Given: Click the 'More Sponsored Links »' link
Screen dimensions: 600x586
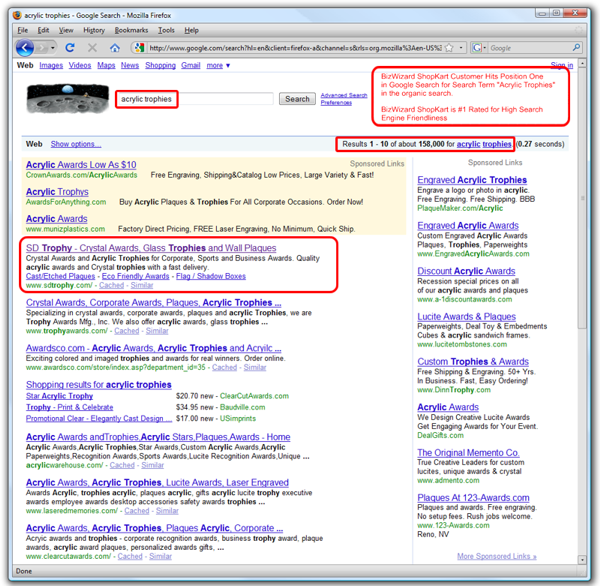Looking at the screenshot, I should coord(497,556).
